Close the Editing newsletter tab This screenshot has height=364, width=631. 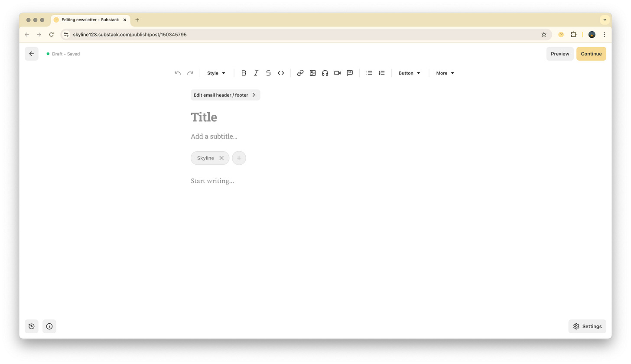click(125, 20)
